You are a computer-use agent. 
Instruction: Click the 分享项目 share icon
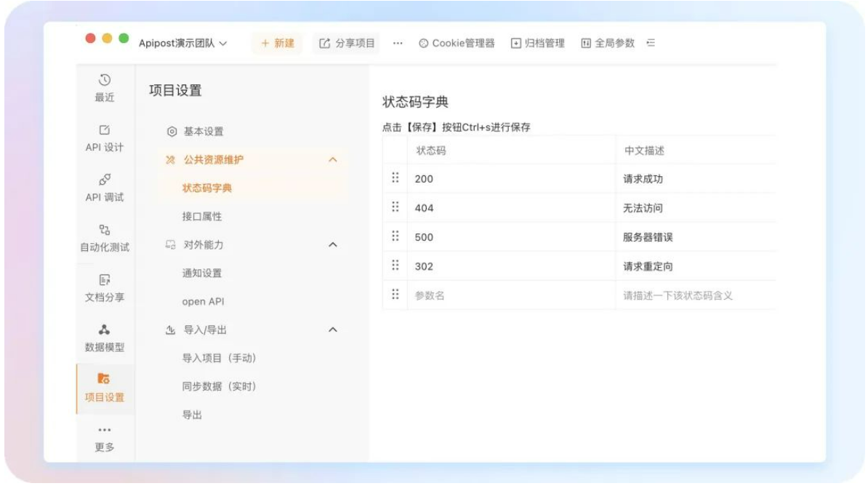click(x=325, y=43)
